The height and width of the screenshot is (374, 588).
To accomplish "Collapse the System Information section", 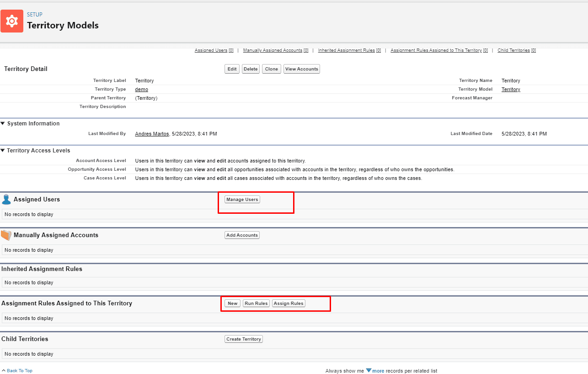I will click(3, 124).
